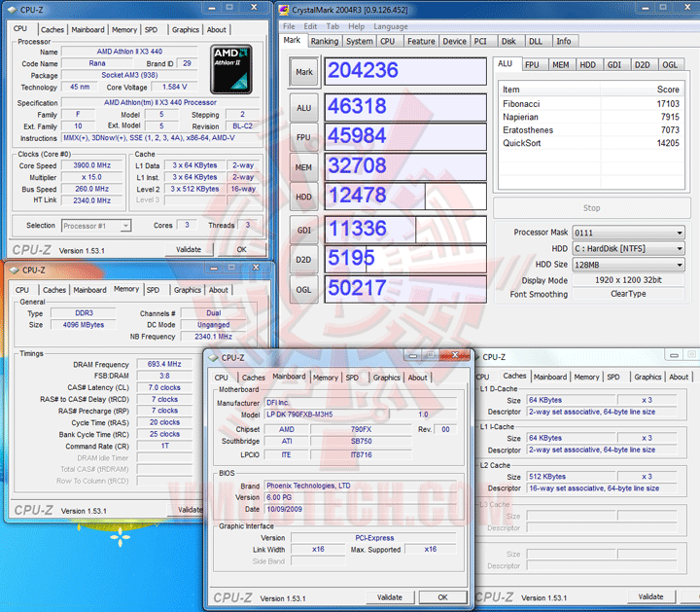700x612 pixels.
Task: Open SPD tab in top-left CPU-Z window
Action: click(152, 29)
